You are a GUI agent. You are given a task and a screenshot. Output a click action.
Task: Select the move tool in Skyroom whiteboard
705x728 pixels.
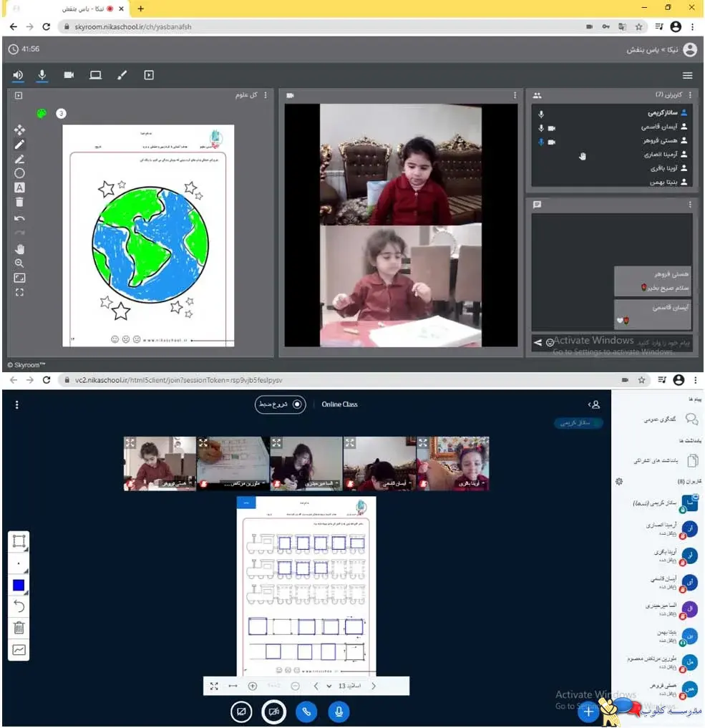click(x=19, y=130)
